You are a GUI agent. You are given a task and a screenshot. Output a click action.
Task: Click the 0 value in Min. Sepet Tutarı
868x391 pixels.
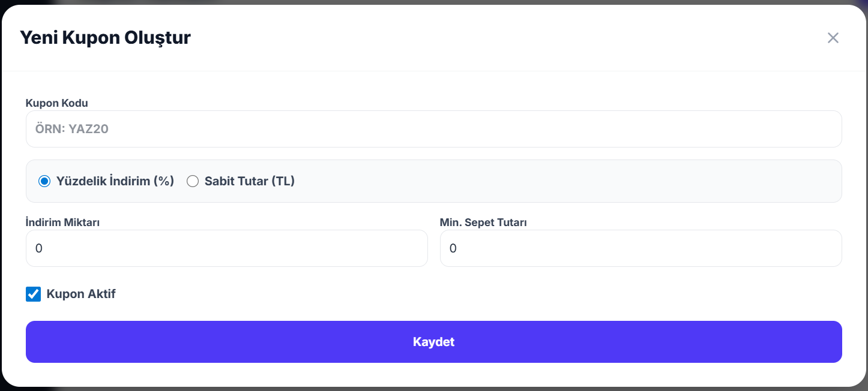(453, 248)
